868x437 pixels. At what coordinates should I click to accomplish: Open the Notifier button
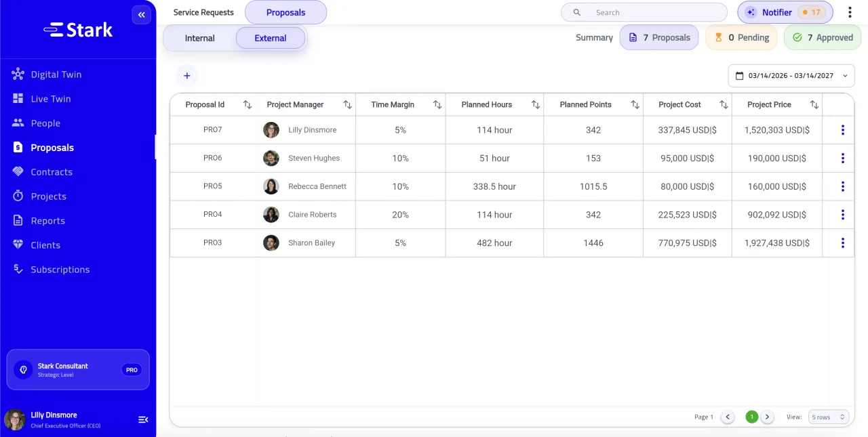(785, 12)
